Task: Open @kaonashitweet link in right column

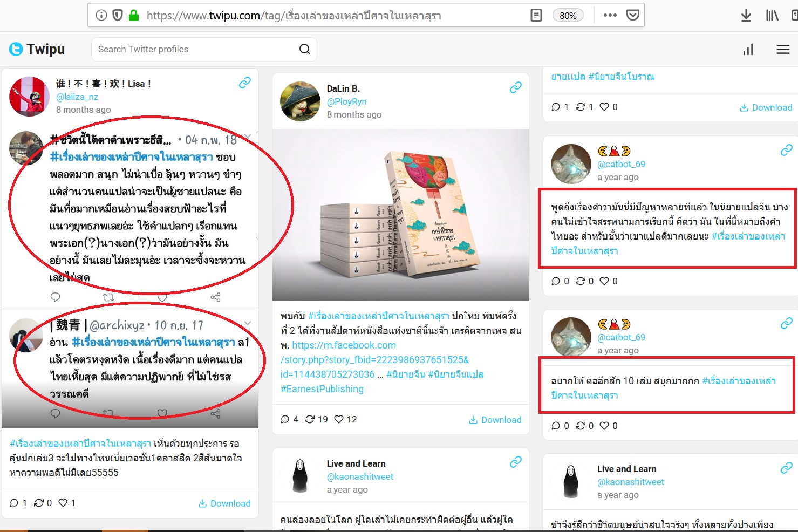Action: (x=631, y=482)
